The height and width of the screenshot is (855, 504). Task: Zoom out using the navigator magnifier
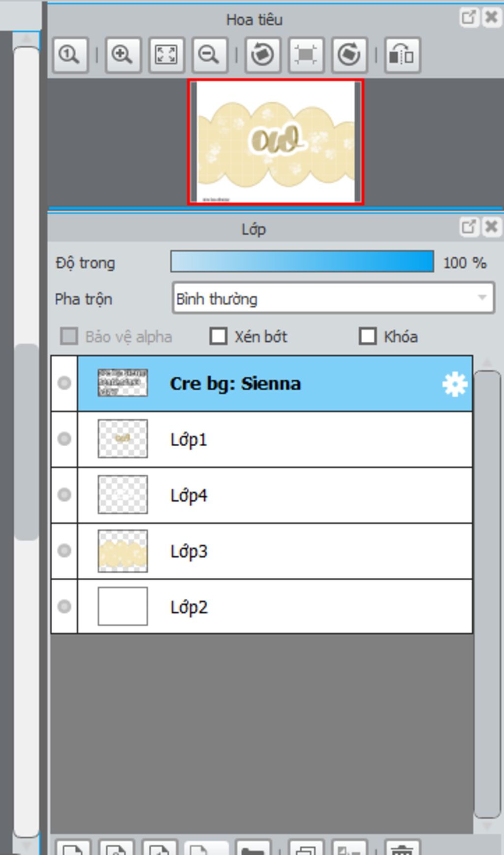point(210,55)
